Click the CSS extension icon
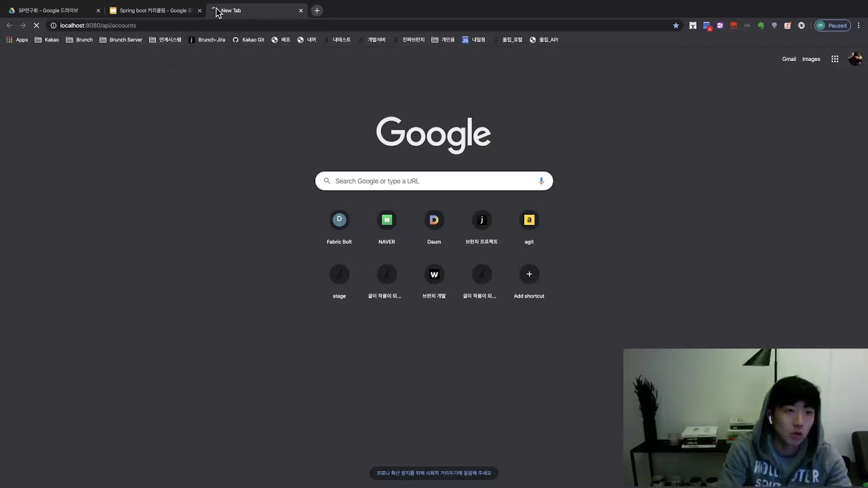 point(747,25)
